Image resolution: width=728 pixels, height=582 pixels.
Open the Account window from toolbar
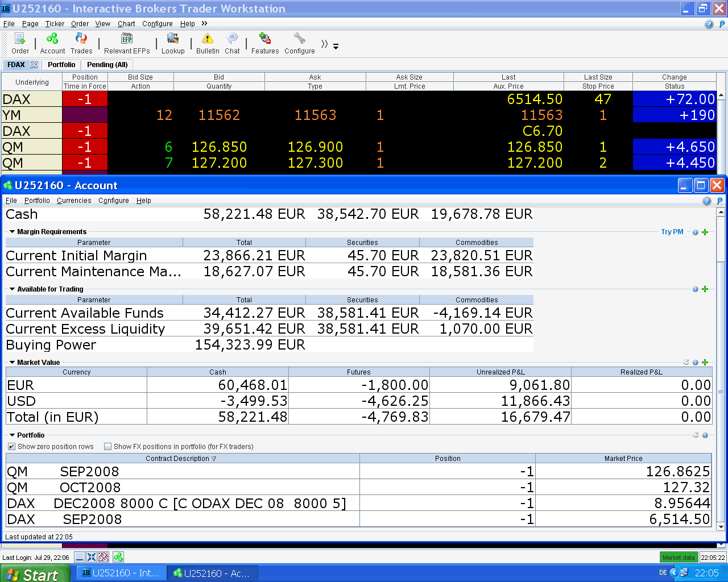pyautogui.click(x=52, y=43)
